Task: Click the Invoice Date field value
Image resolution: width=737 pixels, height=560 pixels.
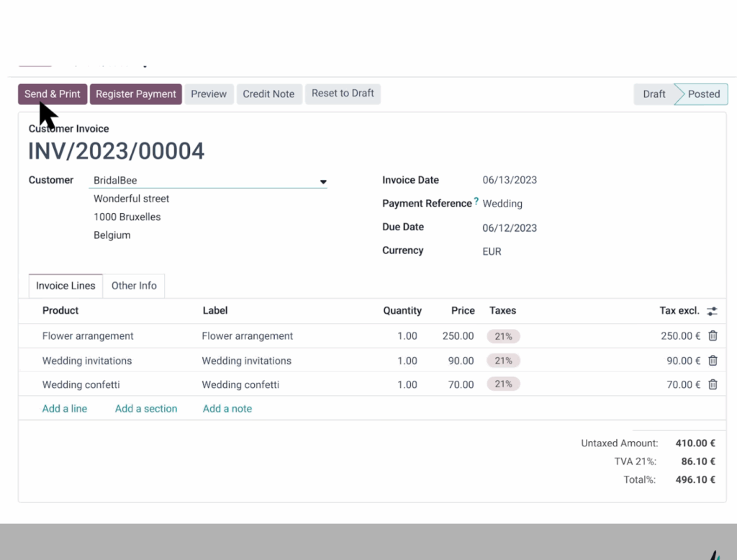Action: pos(510,180)
